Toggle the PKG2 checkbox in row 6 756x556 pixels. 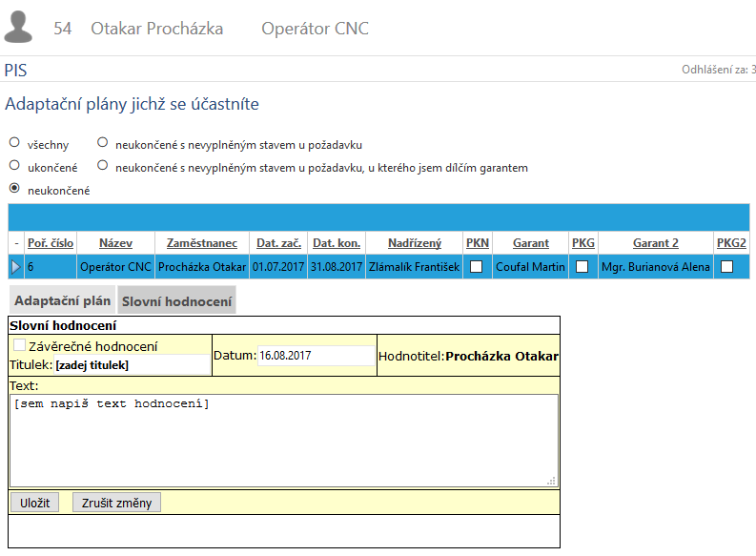point(726,267)
